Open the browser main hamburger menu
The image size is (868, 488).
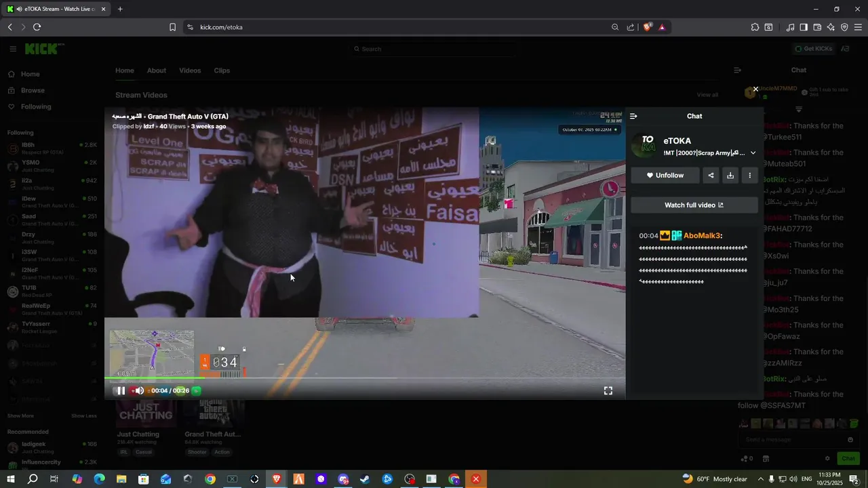pyautogui.click(x=858, y=27)
